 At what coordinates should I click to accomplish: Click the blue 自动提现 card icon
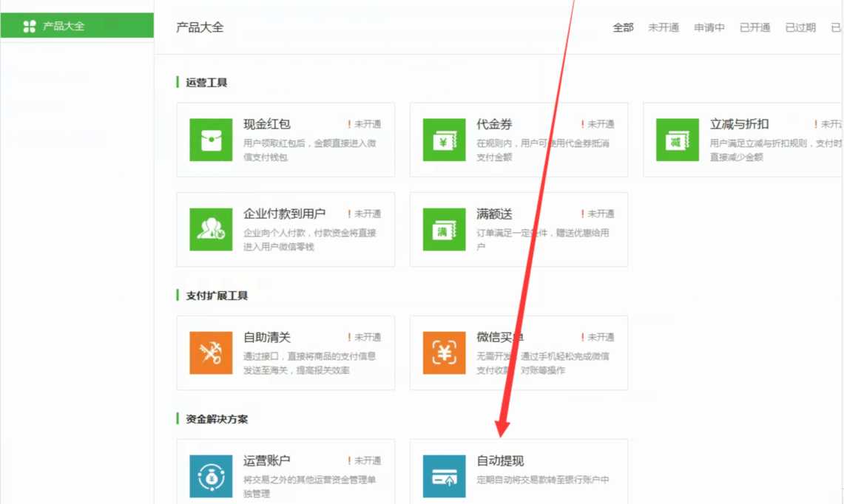pos(444,476)
